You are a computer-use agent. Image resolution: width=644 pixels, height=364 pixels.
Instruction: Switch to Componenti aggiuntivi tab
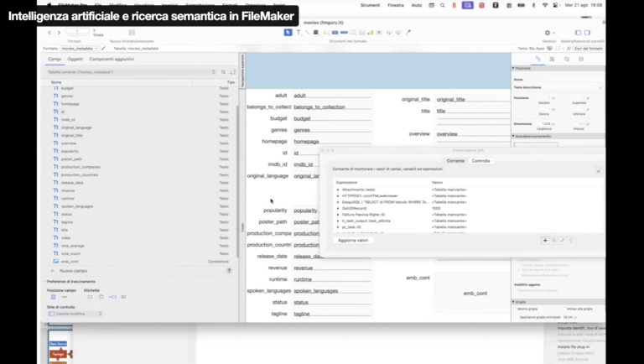point(112,60)
